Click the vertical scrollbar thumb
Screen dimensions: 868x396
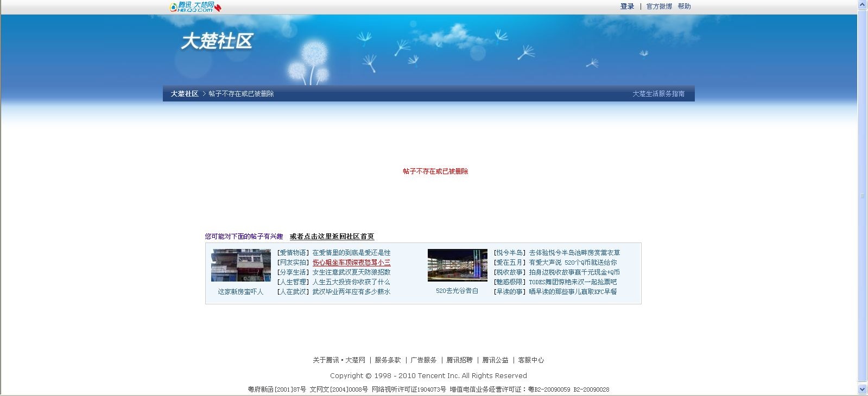(863, 195)
